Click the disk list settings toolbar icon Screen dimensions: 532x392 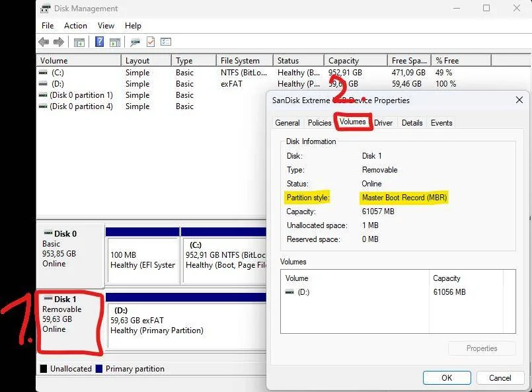pyautogui.click(x=166, y=42)
